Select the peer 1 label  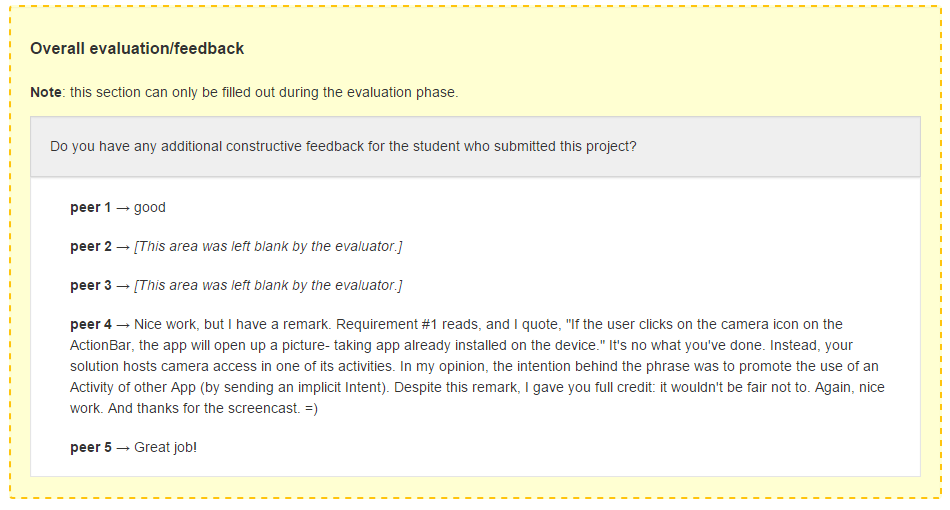click(91, 207)
